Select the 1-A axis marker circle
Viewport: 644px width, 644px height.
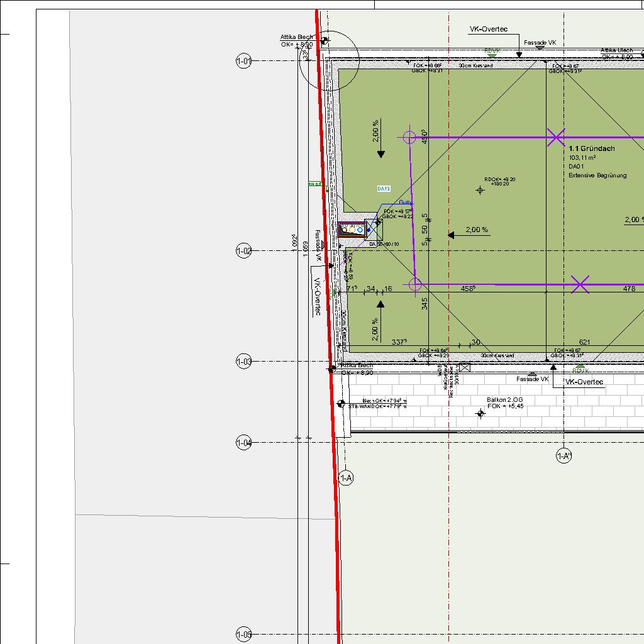tap(346, 479)
